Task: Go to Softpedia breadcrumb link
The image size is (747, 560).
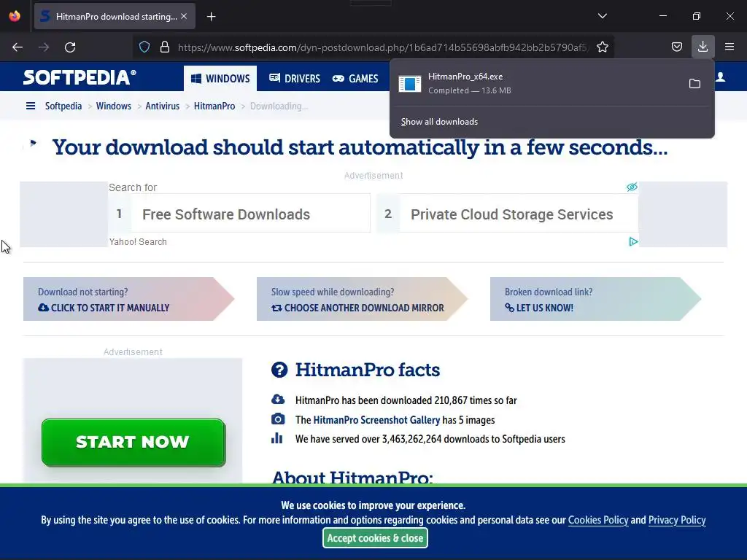Action: click(63, 106)
